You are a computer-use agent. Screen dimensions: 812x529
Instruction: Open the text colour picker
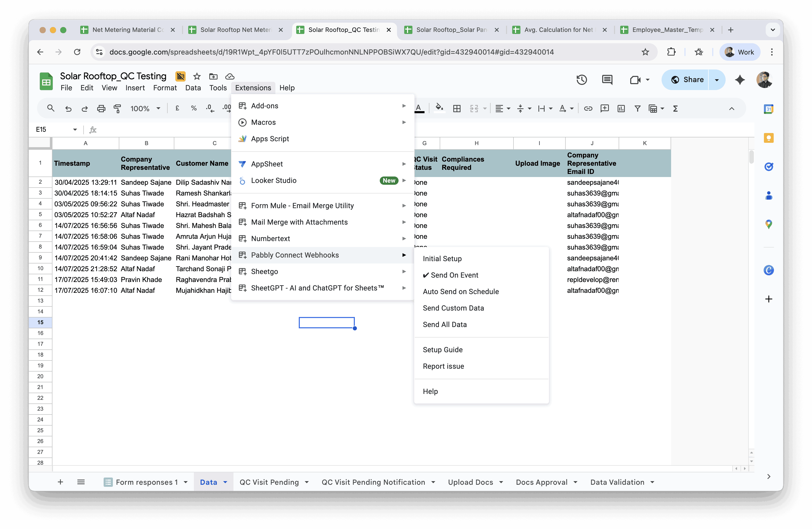419,108
